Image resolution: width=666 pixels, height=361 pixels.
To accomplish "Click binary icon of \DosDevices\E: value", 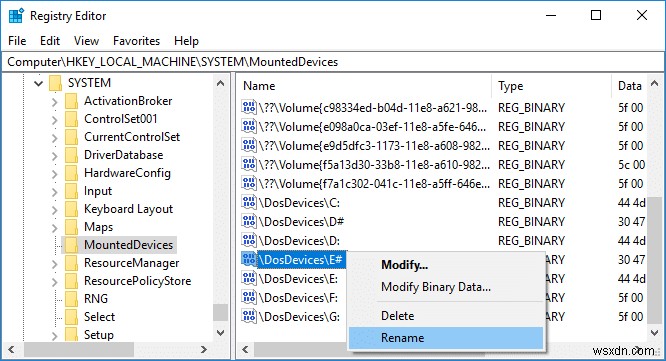I will [x=249, y=278].
